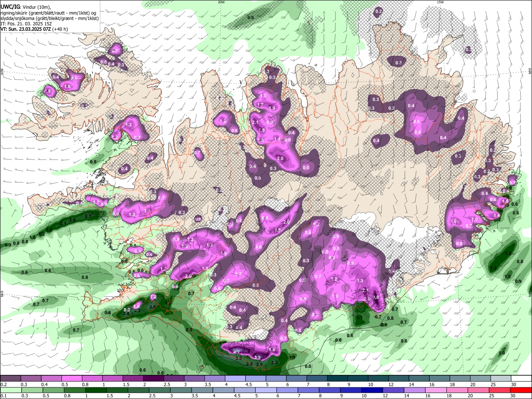Pick the upper legend swatch labeled 0.3

click(31, 378)
